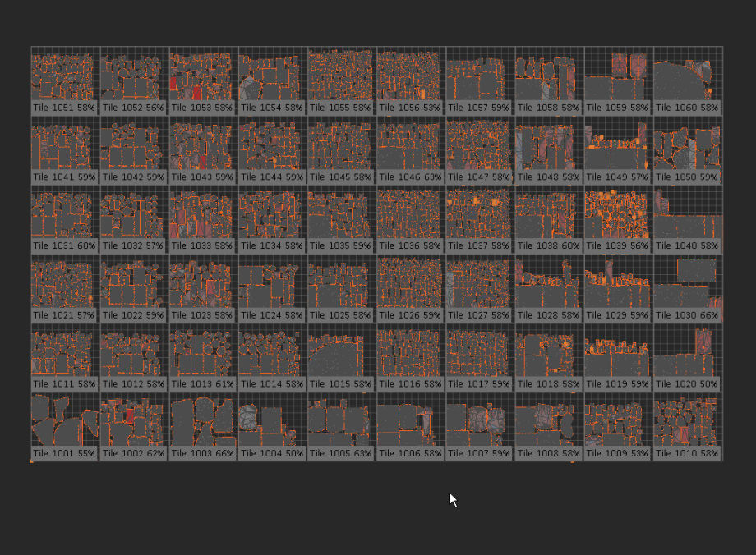Select the Tile 1010 UV tile

coord(687,420)
